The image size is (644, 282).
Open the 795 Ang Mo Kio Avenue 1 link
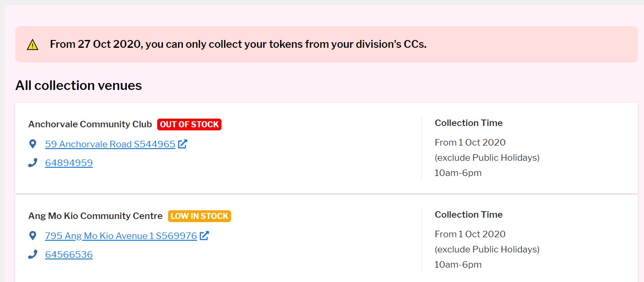pos(121,236)
